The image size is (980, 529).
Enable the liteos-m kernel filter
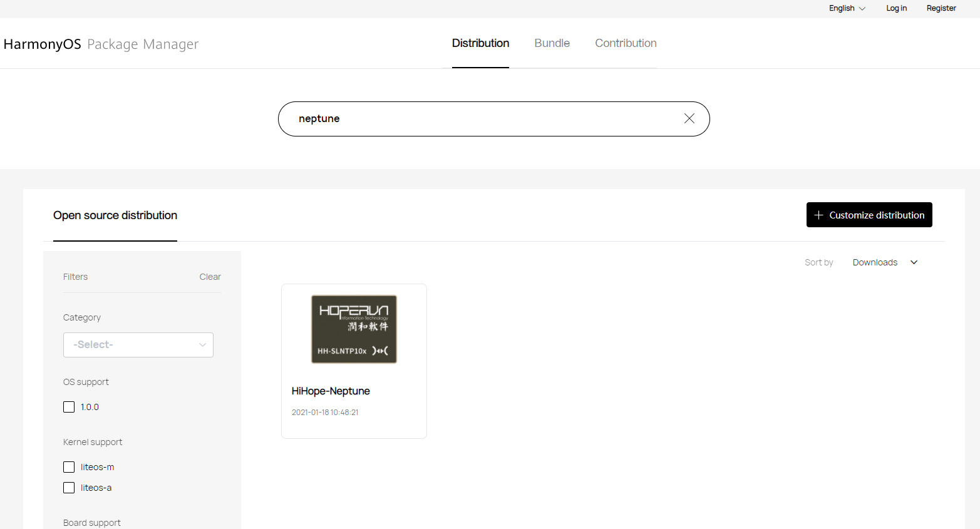(x=69, y=467)
